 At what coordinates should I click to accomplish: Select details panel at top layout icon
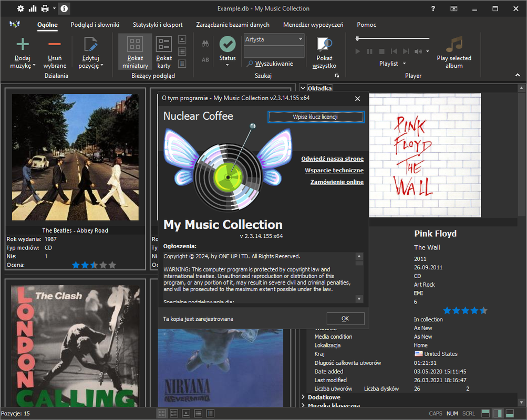[485, 414]
